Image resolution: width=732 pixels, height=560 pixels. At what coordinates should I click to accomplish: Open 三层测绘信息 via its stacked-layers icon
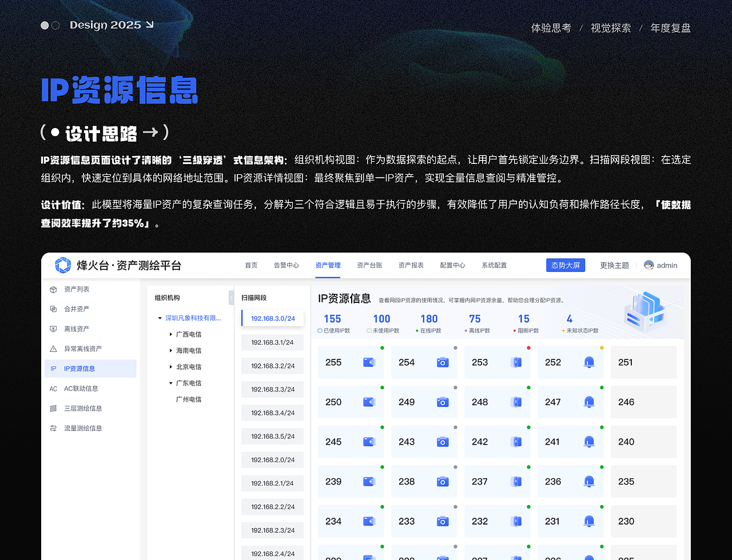(x=54, y=408)
